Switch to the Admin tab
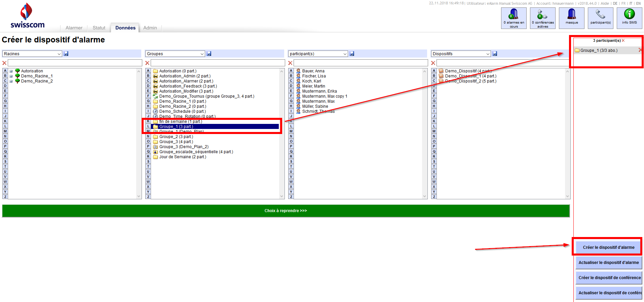This screenshot has width=644, height=302. 150,28
